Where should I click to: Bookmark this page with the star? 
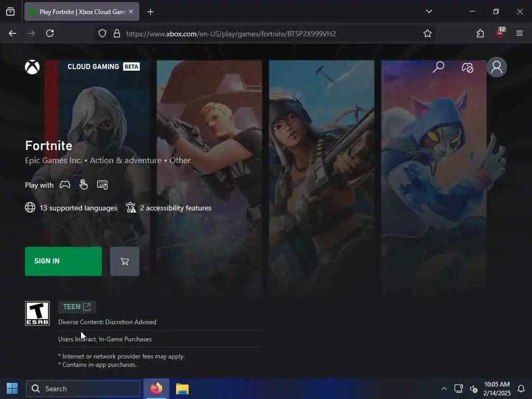click(428, 33)
